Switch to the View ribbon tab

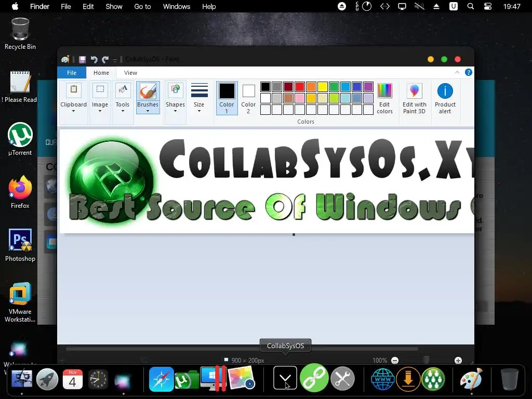[130, 73]
